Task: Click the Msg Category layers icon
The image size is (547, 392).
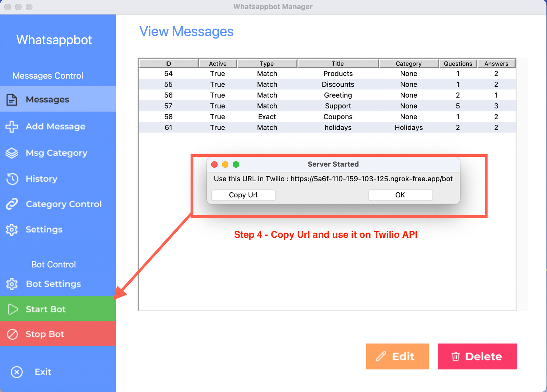Action: 12,153
